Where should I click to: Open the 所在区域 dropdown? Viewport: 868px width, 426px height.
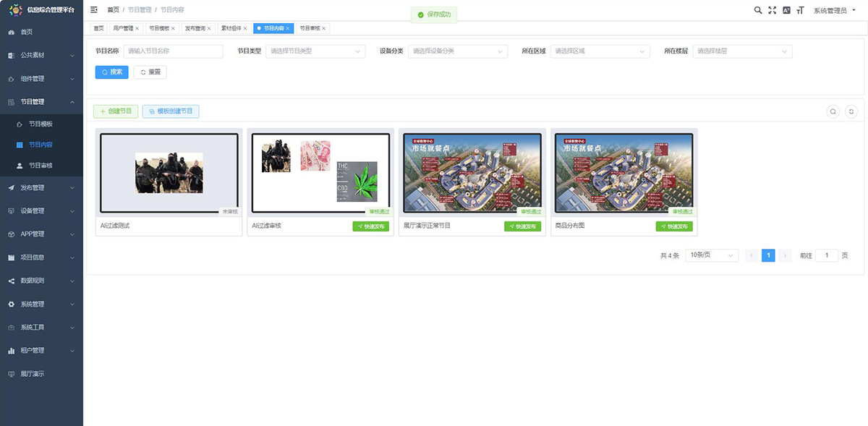(600, 51)
